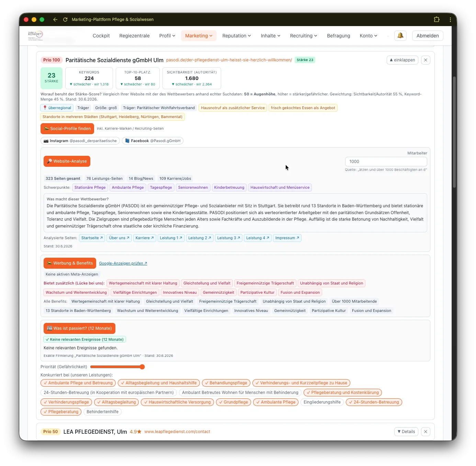The width and height of the screenshot is (476, 466).
Task: Open the browser three-dot menu
Action: [x=450, y=20]
